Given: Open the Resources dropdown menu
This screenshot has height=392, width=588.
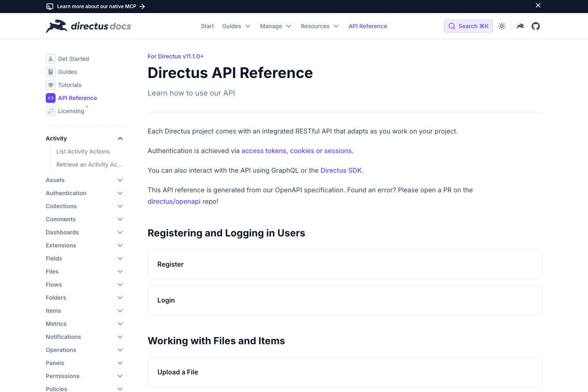Looking at the screenshot, I should point(320,26).
